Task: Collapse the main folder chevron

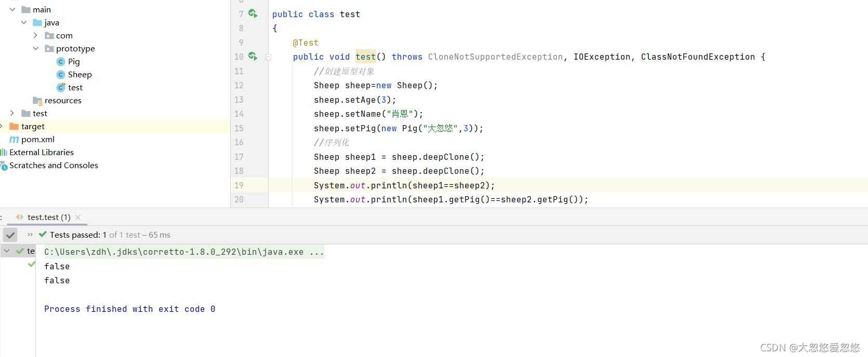Action: coord(12,9)
